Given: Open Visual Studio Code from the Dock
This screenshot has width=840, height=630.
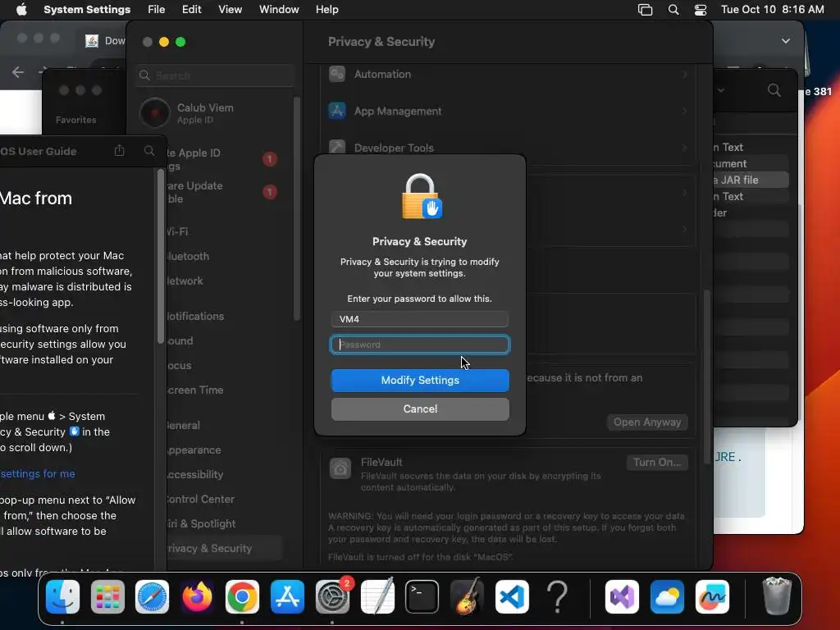Looking at the screenshot, I should click(512, 596).
